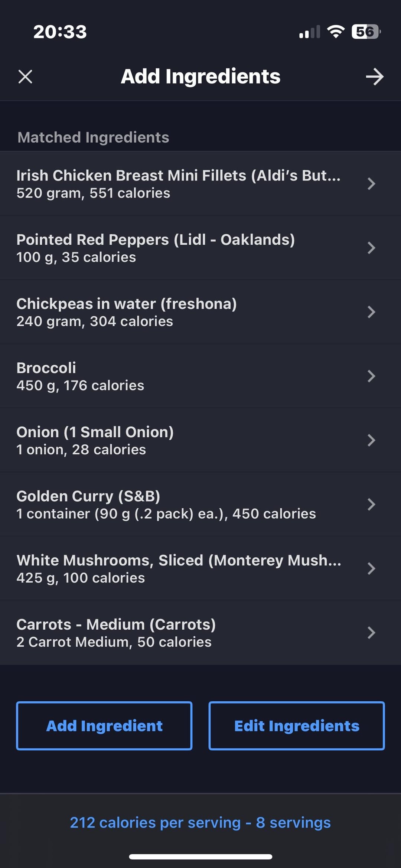This screenshot has height=868, width=401.
Task: Tap chevron beside Golden Curry entry
Action: (x=371, y=505)
